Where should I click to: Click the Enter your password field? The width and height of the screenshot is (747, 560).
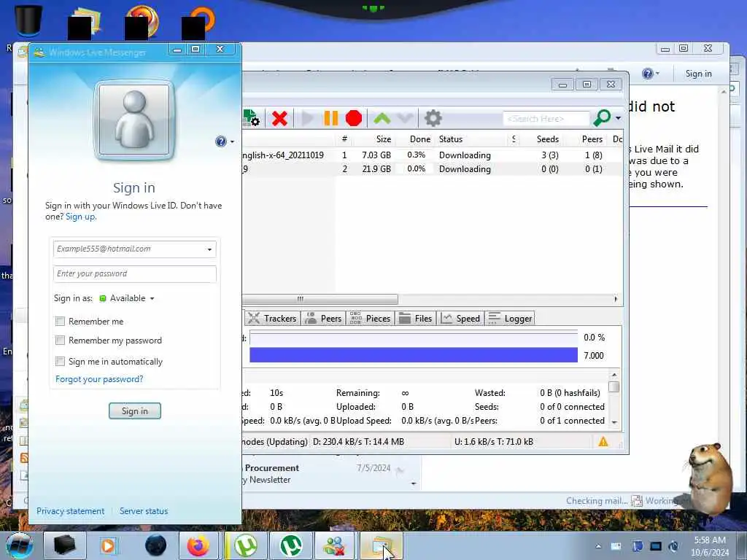135,274
